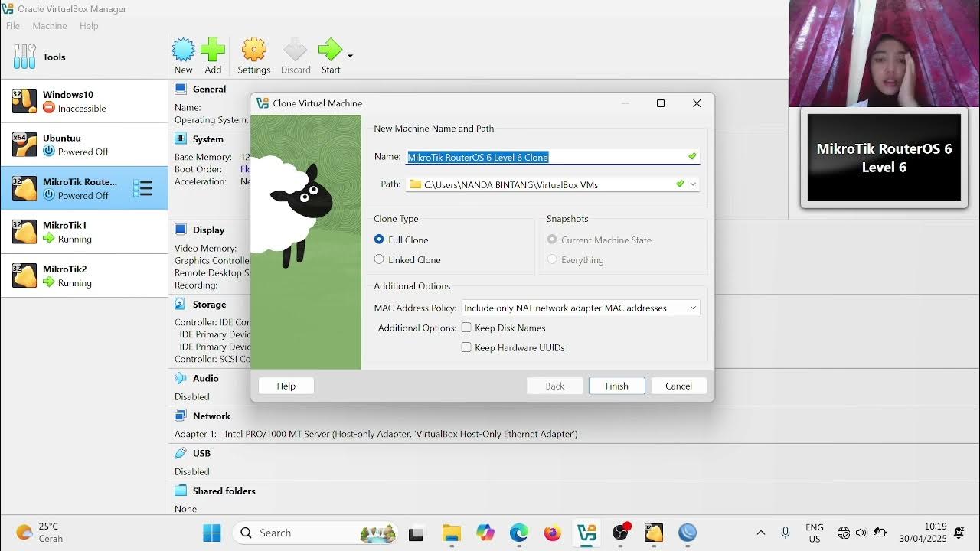
Task: Click the MikroTik RouterOS 6 preview thumbnail
Action: [884, 158]
